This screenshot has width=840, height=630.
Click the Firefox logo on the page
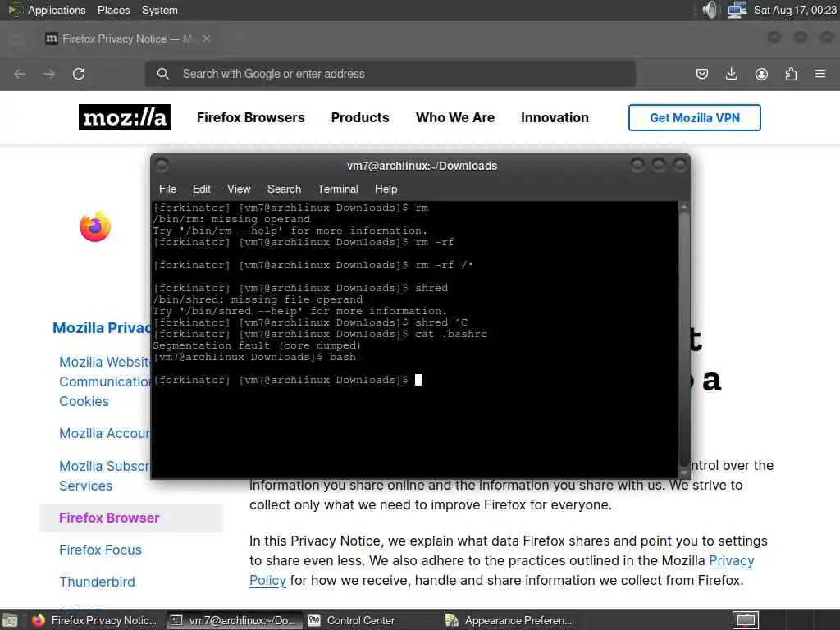95,226
